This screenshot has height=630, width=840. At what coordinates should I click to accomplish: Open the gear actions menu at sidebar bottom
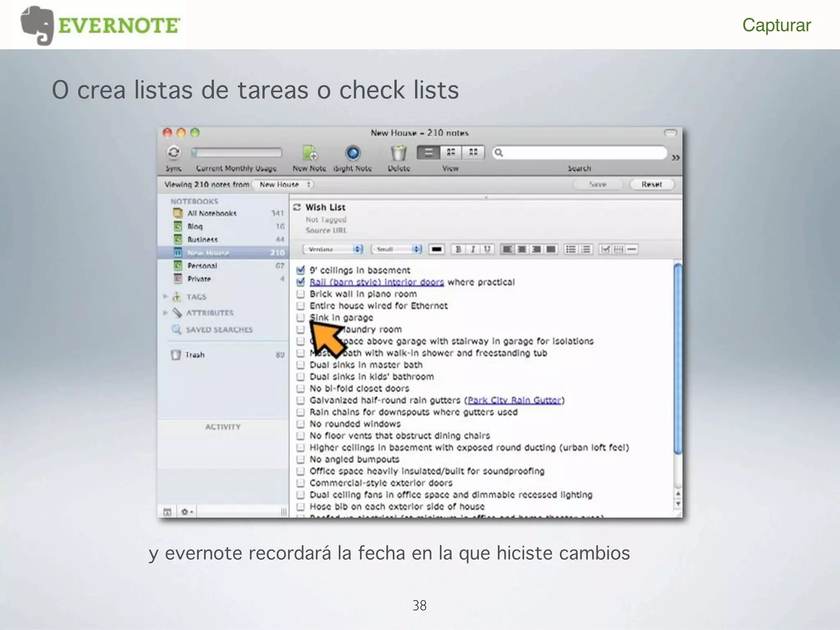[187, 511]
